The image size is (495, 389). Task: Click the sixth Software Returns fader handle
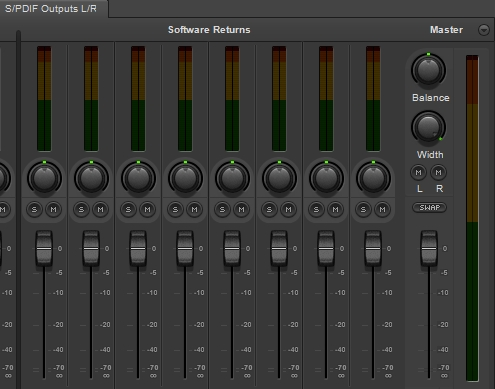279,248
